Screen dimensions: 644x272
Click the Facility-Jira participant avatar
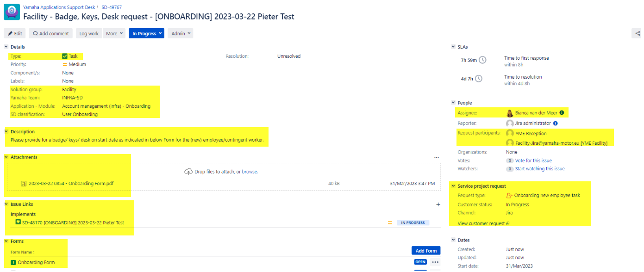(x=510, y=143)
